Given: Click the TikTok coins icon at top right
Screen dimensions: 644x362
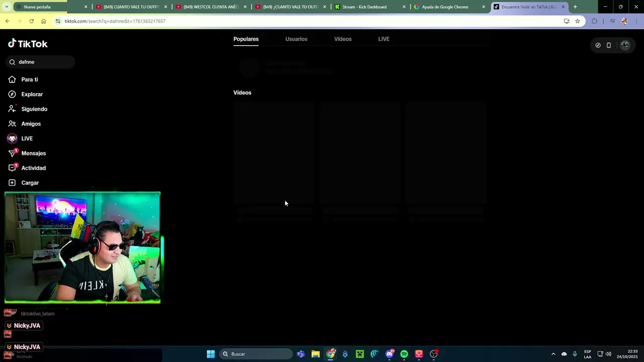Looking at the screenshot, I should [x=598, y=45].
